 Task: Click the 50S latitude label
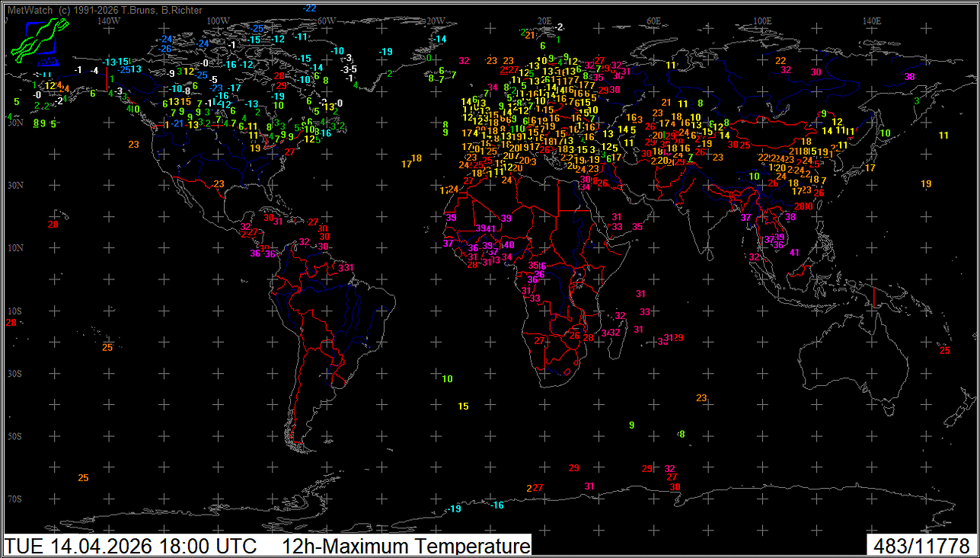click(x=15, y=436)
